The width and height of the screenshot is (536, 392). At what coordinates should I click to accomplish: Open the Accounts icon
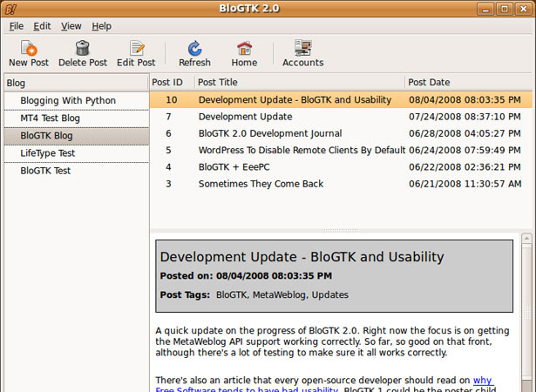tap(303, 48)
